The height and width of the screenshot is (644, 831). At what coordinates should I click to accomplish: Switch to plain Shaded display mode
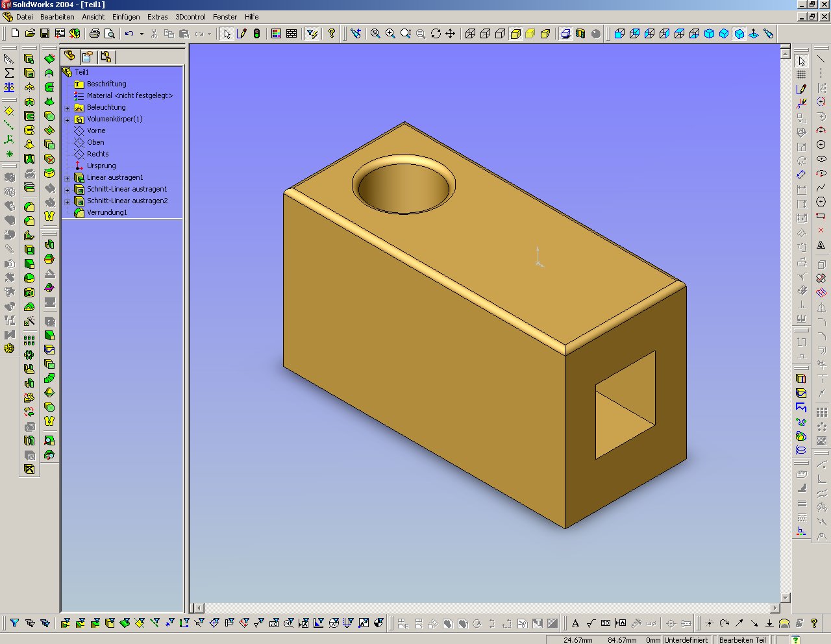(530, 33)
